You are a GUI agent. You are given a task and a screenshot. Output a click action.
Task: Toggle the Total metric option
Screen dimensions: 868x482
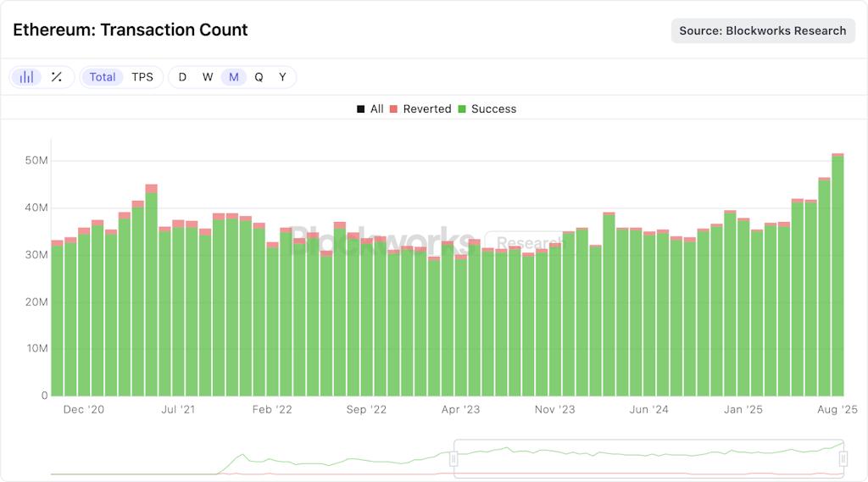pos(103,77)
